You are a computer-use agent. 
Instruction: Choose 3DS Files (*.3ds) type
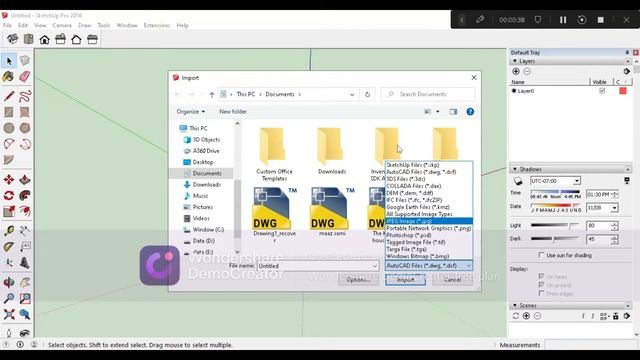[x=429, y=179]
